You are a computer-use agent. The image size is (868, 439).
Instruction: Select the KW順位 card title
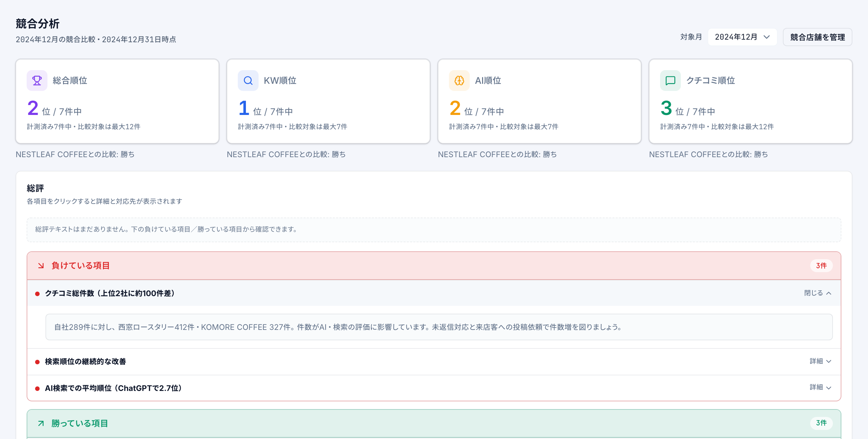coord(280,81)
